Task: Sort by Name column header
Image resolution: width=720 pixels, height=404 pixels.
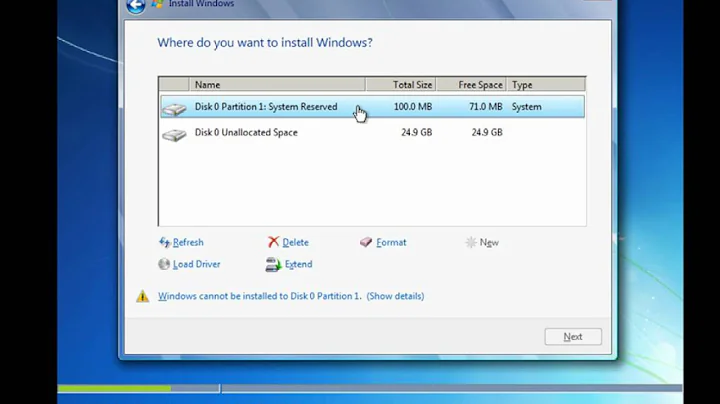Action: pos(277,84)
